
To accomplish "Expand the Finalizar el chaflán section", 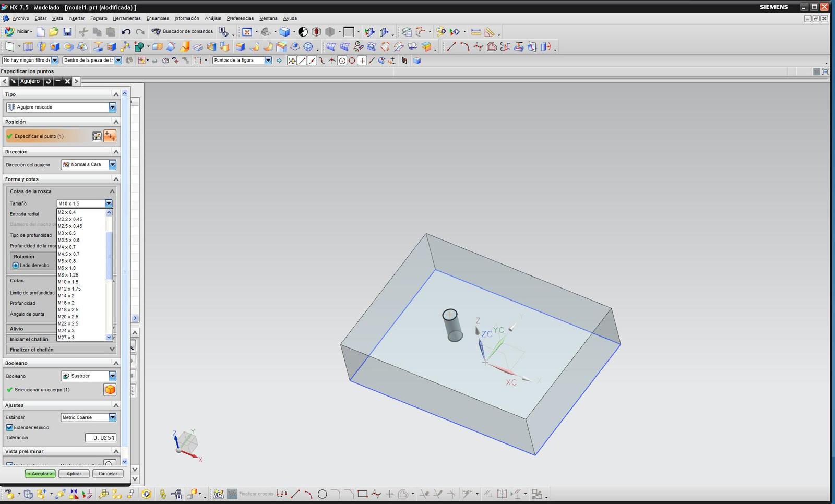I will [112, 350].
